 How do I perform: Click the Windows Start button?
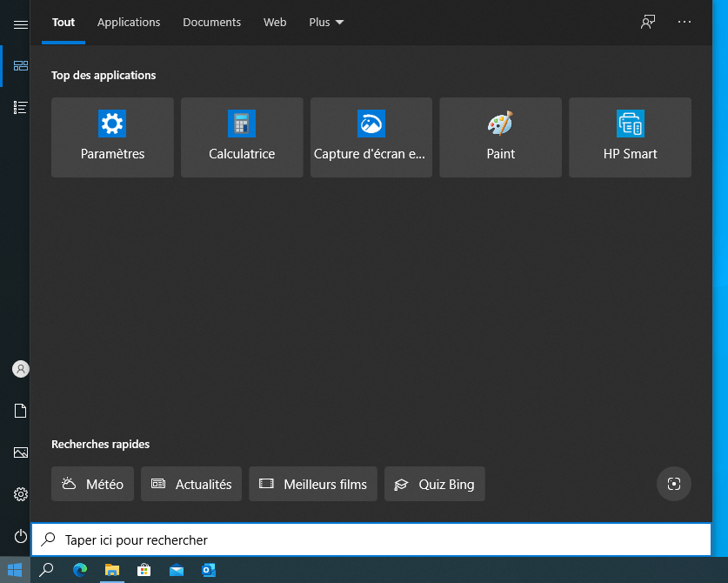(15, 570)
